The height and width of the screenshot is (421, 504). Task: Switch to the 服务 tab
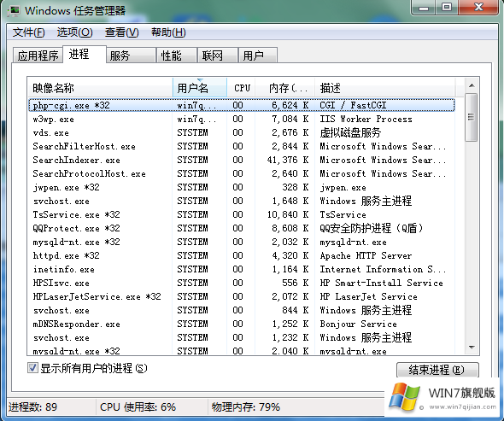click(132, 56)
